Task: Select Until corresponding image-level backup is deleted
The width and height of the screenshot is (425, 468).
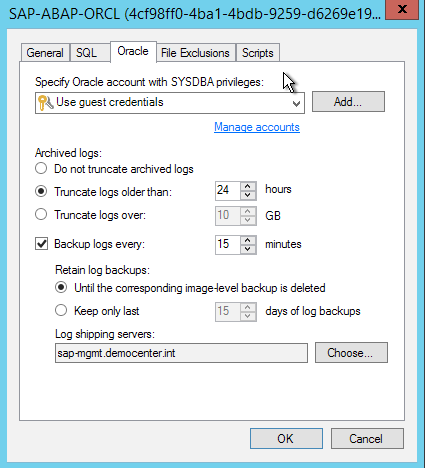Action: click(61, 287)
